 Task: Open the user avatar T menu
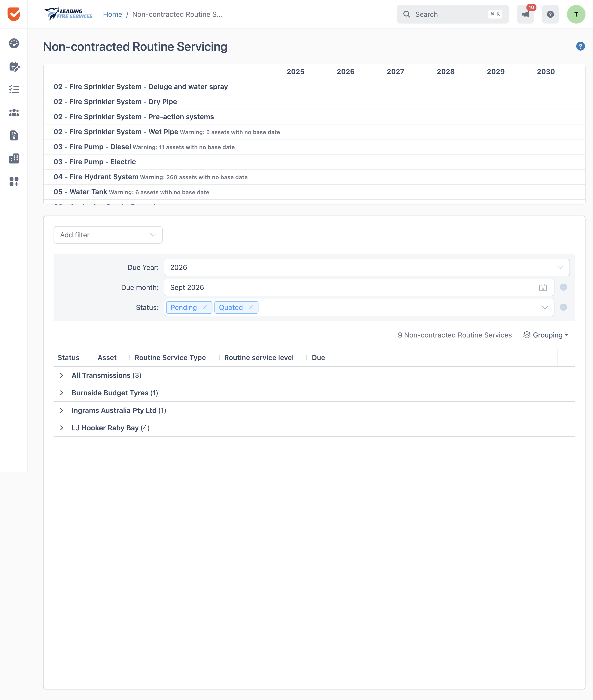pyautogui.click(x=576, y=14)
